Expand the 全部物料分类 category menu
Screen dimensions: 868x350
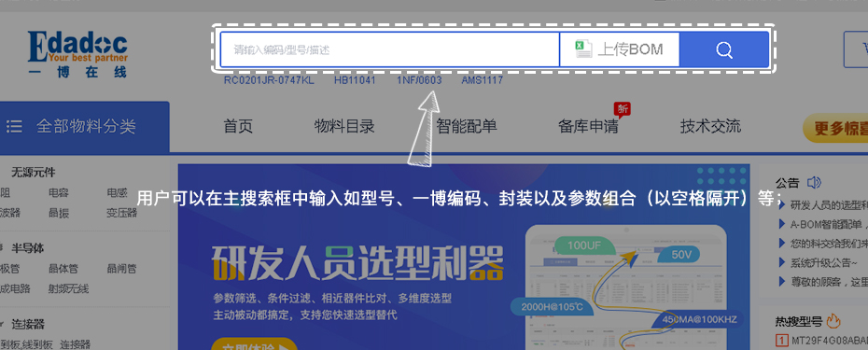tap(85, 127)
